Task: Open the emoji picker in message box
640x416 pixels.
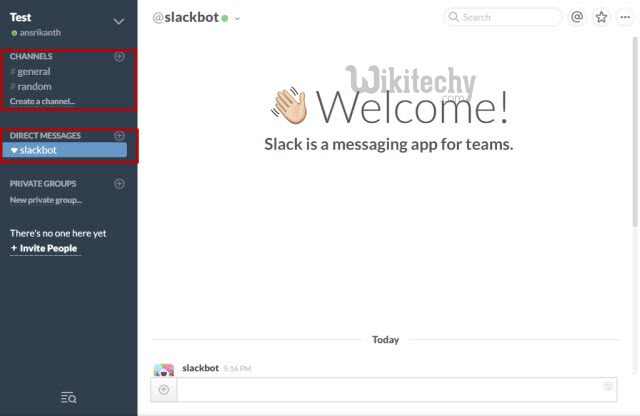Action: click(x=608, y=386)
